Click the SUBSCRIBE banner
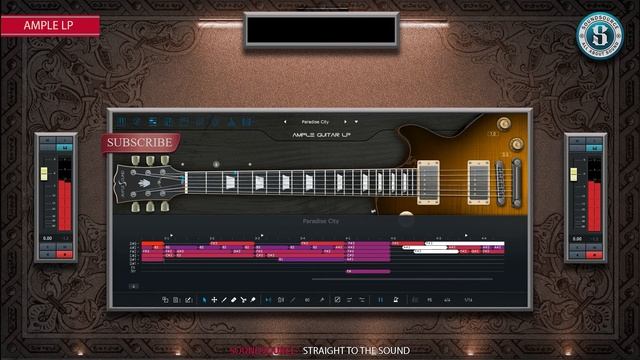The height and width of the screenshot is (360, 640). [140, 142]
